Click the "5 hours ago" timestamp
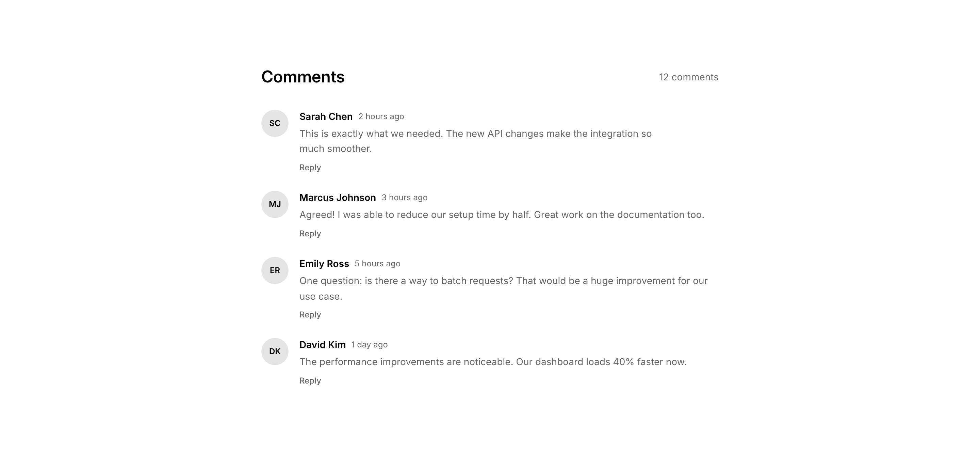The width and height of the screenshot is (980, 453). coord(377,264)
